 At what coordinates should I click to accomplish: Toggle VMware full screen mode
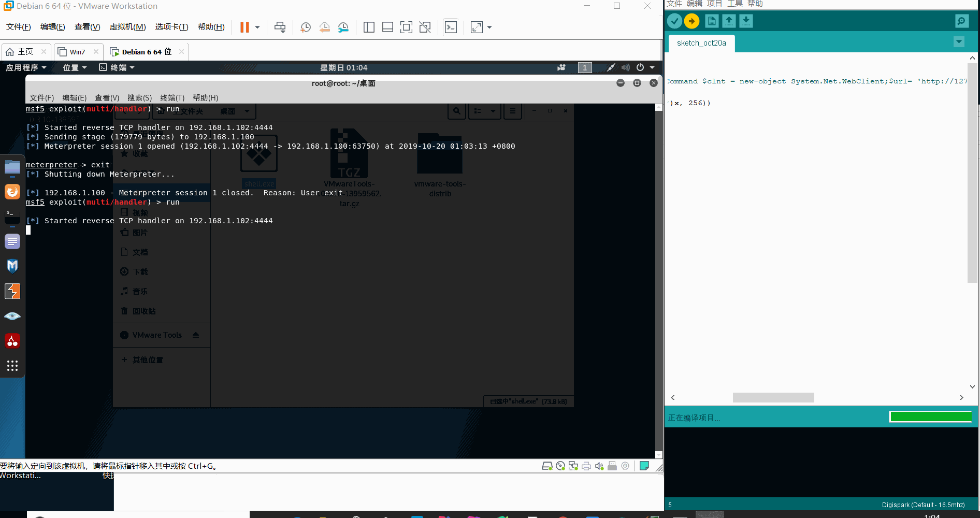(x=407, y=27)
